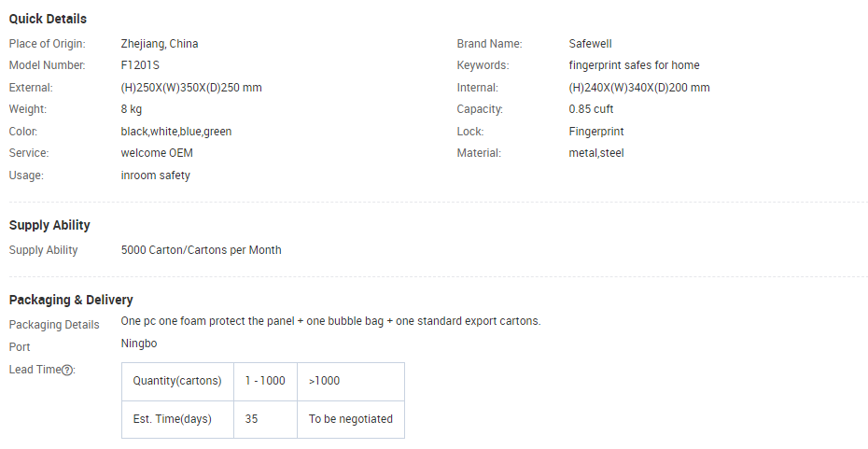Click the Quick Details heading
868x449 pixels.
click(x=48, y=19)
